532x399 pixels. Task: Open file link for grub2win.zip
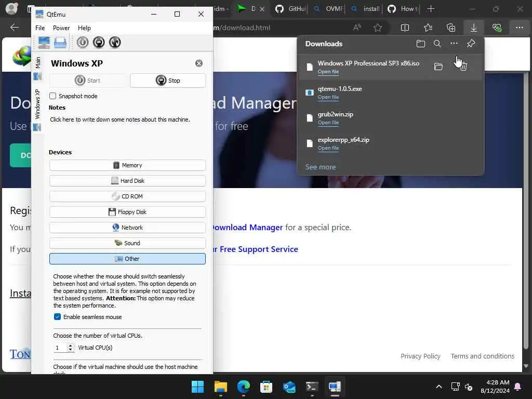pos(328,123)
